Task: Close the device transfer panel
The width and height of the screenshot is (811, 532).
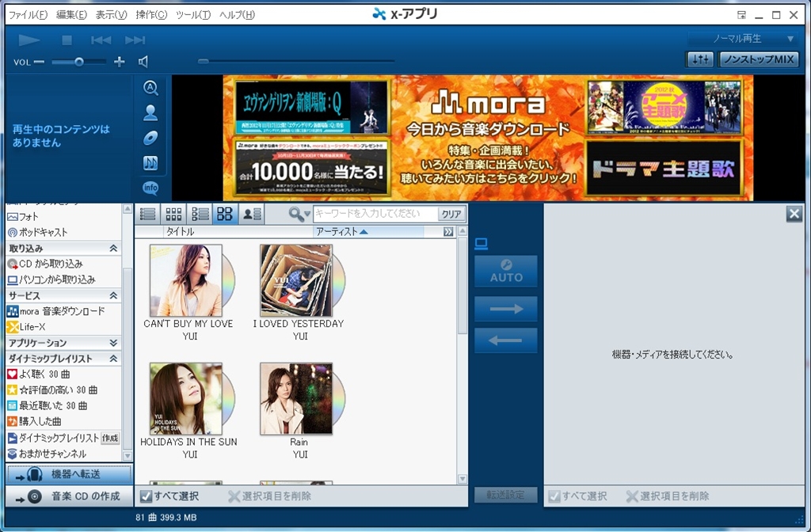Action: click(794, 214)
